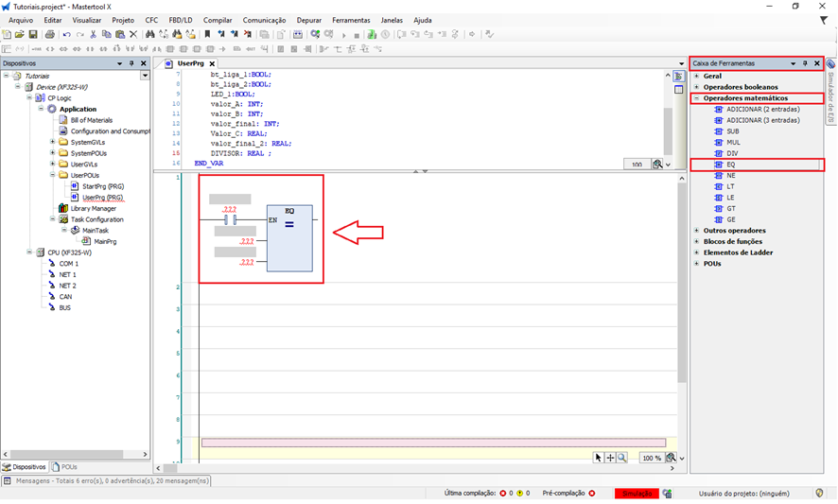Choose ADICIONAR (3 entradas) block

point(761,120)
